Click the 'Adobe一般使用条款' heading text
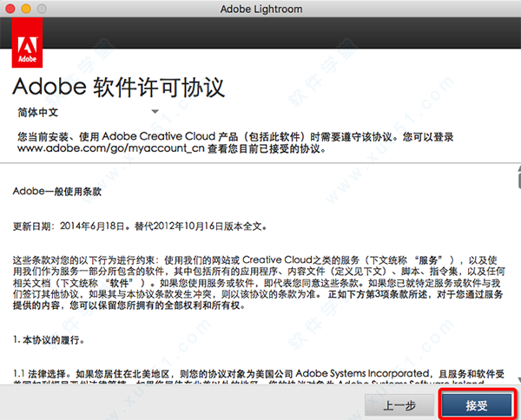Screen dimensions: 521x420 (57, 191)
